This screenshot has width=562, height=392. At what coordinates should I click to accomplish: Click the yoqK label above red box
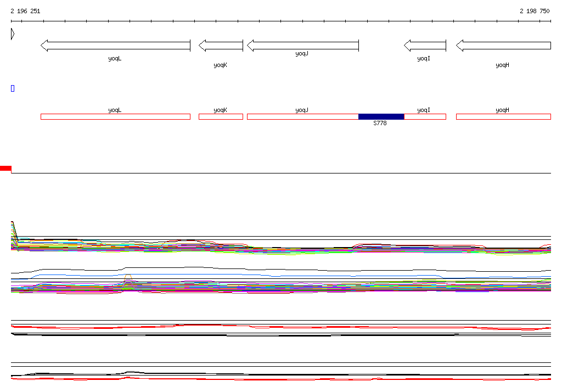[221, 110]
